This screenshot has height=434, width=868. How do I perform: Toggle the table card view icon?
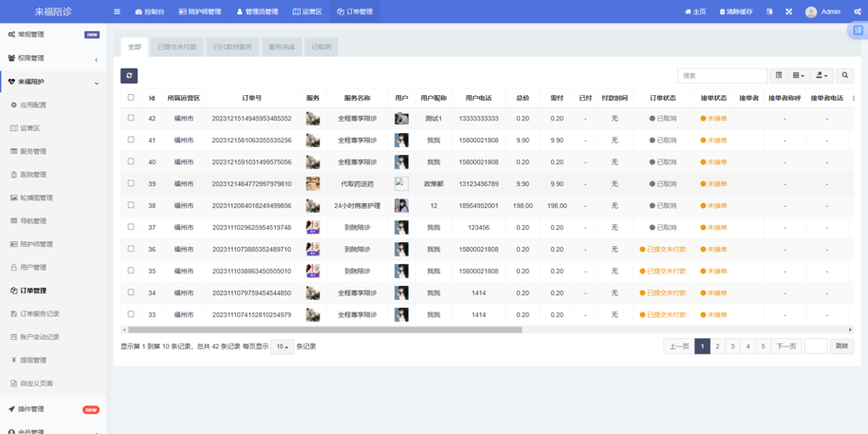click(779, 75)
